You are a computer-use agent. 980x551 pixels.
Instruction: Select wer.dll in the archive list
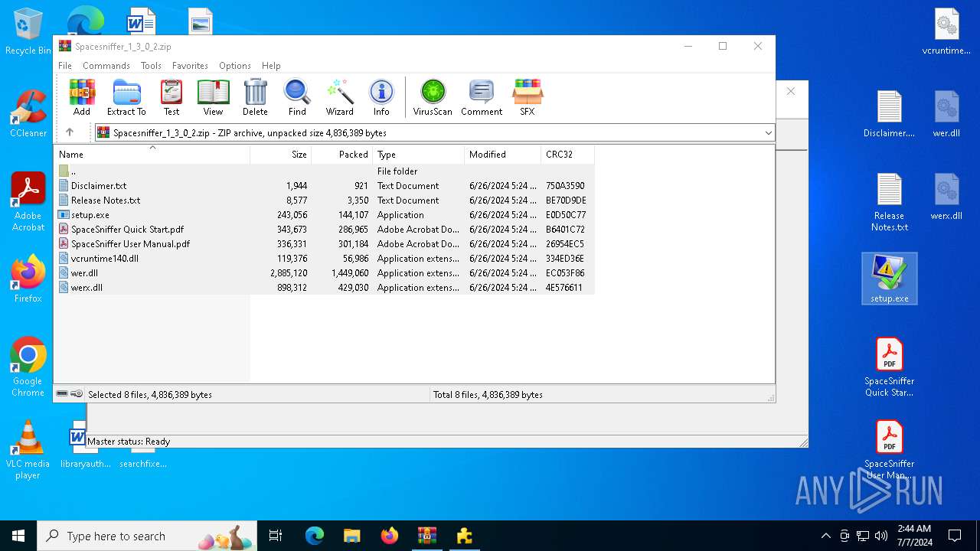[325, 273]
